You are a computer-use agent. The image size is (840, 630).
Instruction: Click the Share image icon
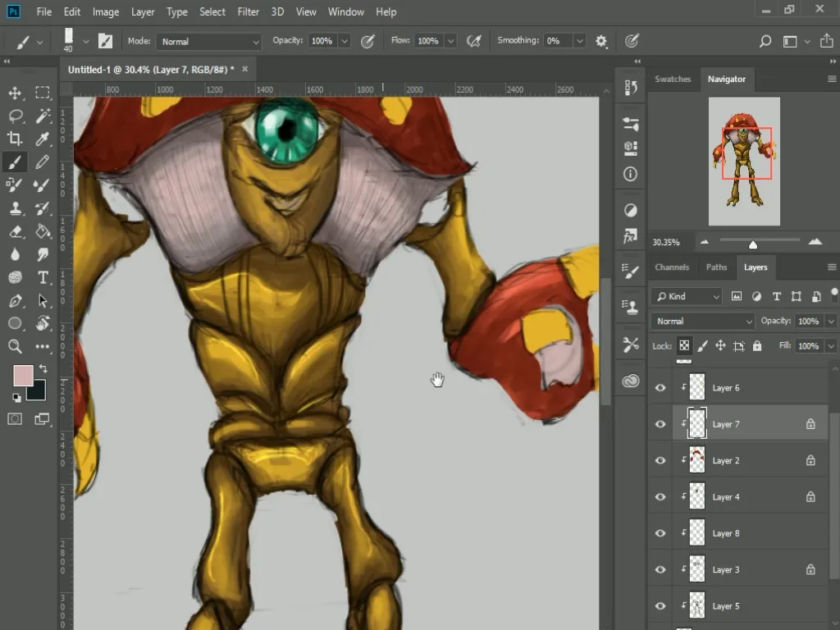tap(827, 41)
